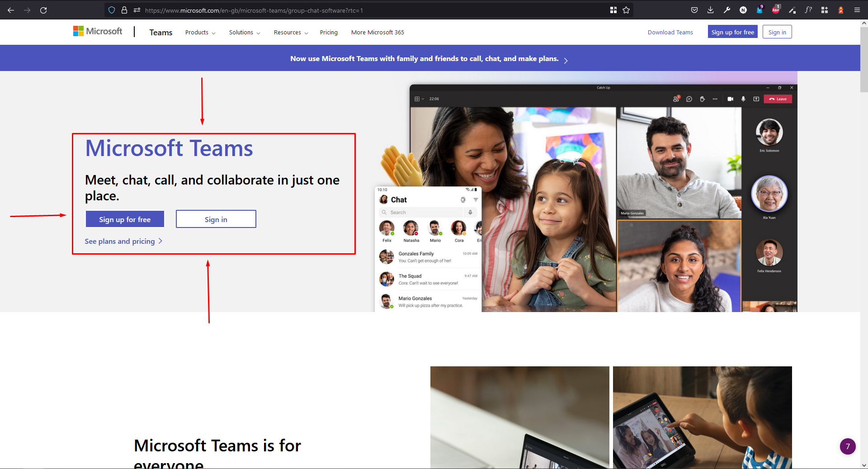Image resolution: width=868 pixels, height=469 pixels.
Task: Click the filter icon in the Chat header
Action: pyautogui.click(x=476, y=200)
